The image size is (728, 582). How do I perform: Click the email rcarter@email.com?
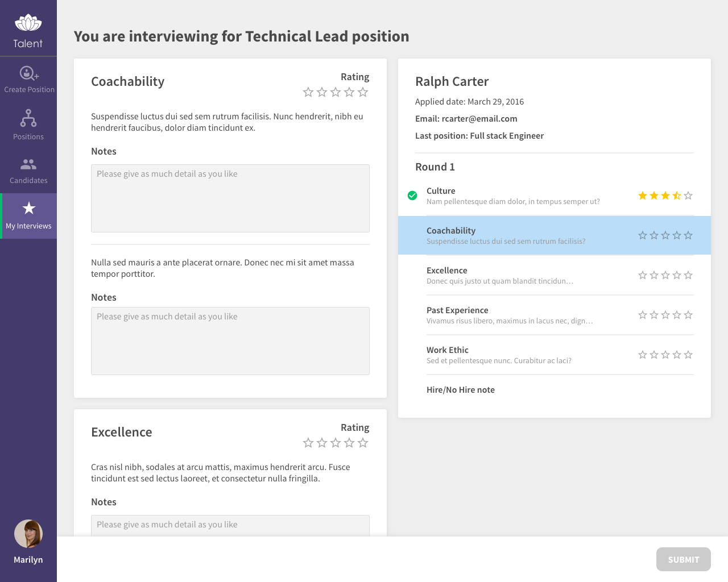coord(479,119)
